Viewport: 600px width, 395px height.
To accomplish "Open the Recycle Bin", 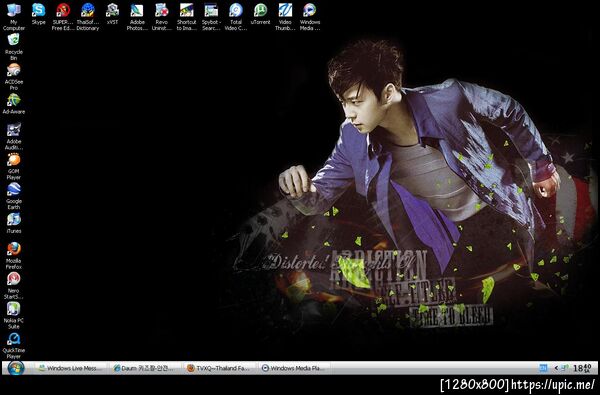I will (x=14, y=47).
